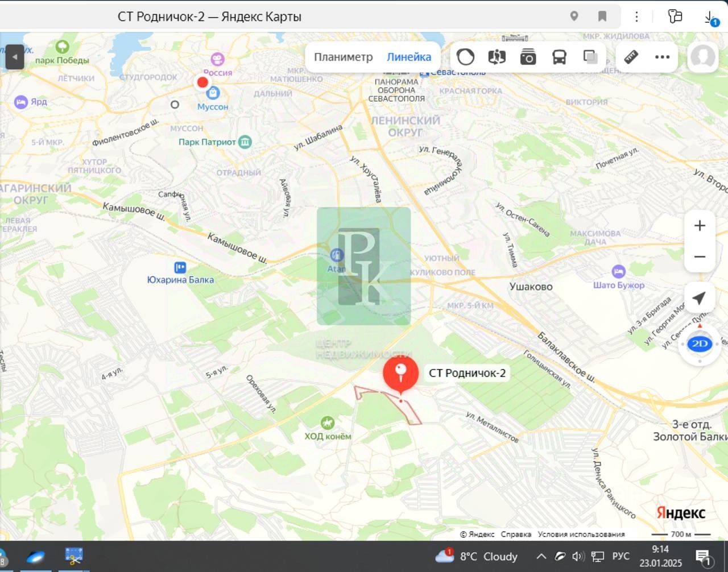Open the Условия использования terms link
The width and height of the screenshot is (728, 572).
point(581,534)
